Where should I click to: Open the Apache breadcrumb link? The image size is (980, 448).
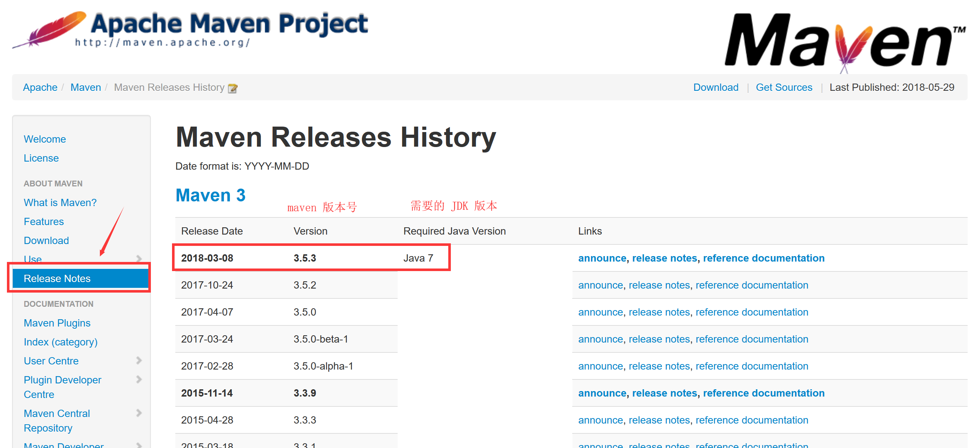40,87
